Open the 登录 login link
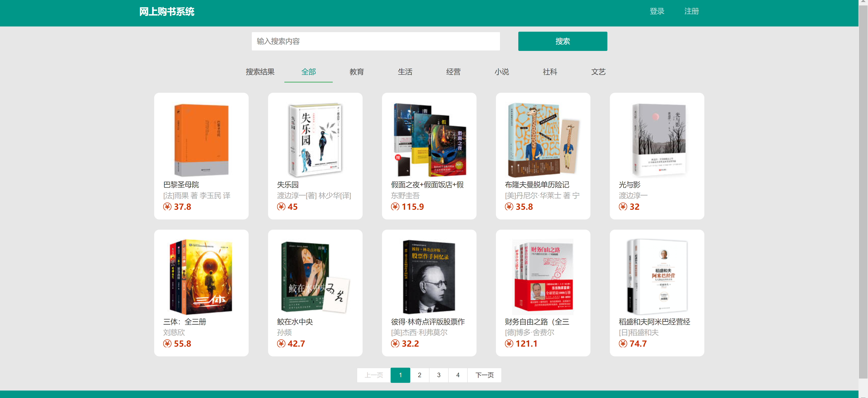The width and height of the screenshot is (868, 398). click(657, 11)
